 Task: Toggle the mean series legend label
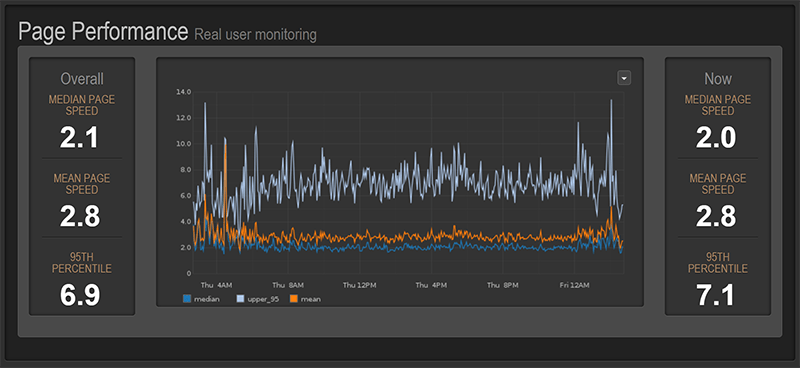[311, 300]
